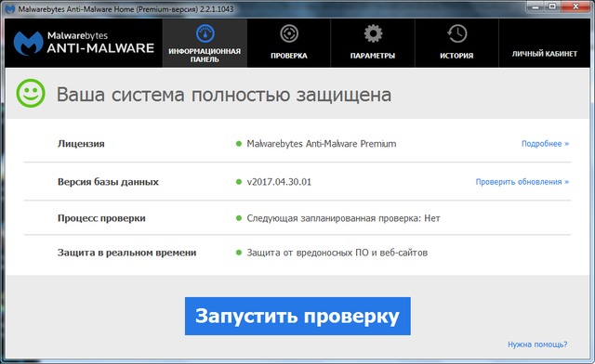Image resolution: width=595 pixels, height=364 pixels.
Task: Click the v2017.04.30.01 version text
Action: tap(279, 182)
